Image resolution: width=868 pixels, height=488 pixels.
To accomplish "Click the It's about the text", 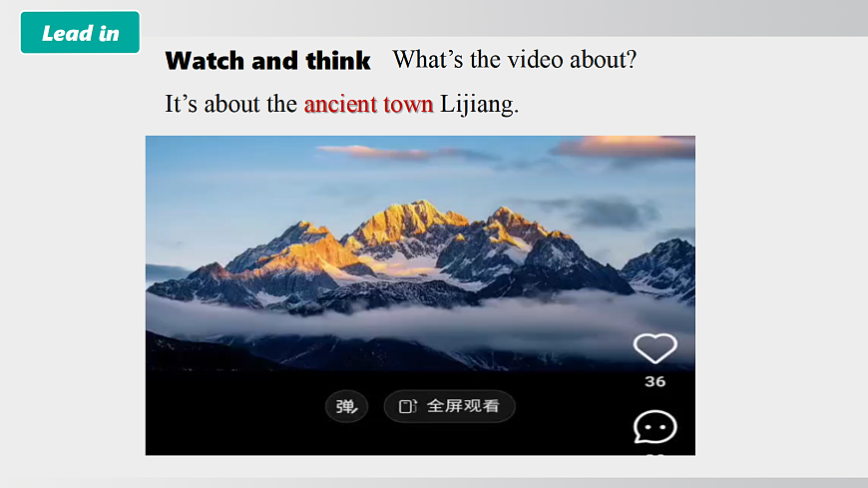I will coord(230,104).
